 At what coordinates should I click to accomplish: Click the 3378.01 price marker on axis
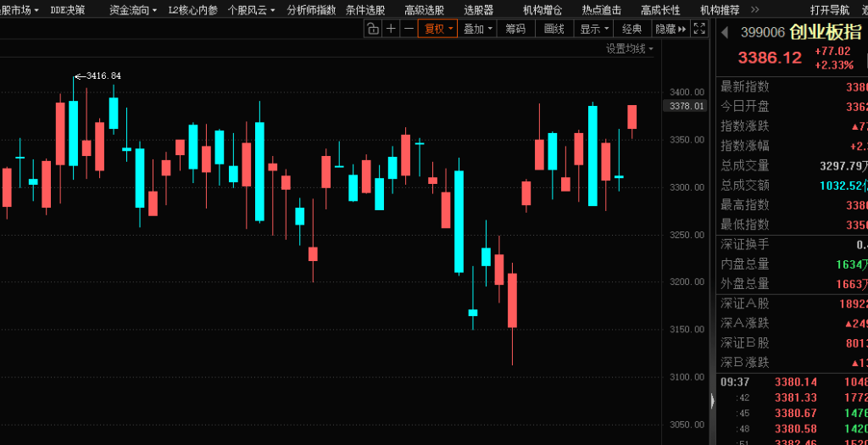point(687,106)
